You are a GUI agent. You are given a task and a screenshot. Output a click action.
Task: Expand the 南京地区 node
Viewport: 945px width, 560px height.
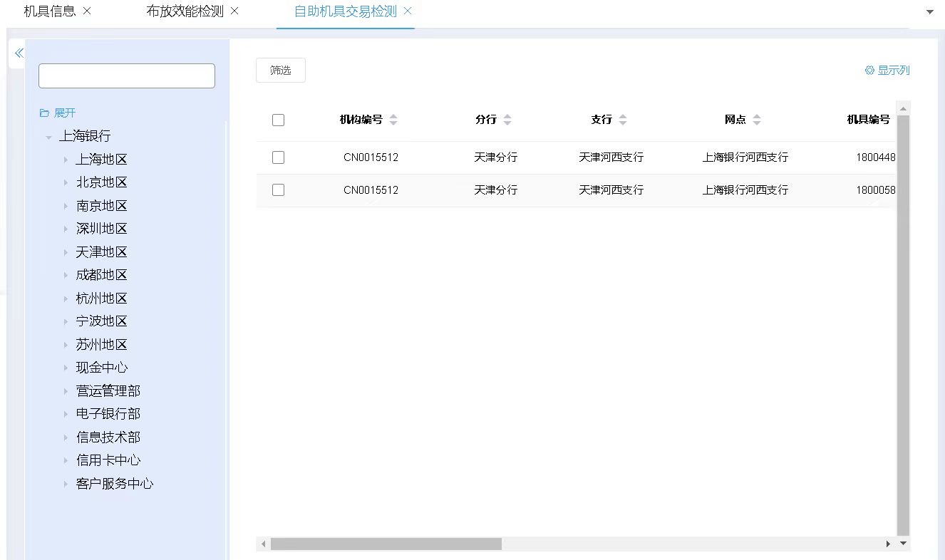(66, 206)
